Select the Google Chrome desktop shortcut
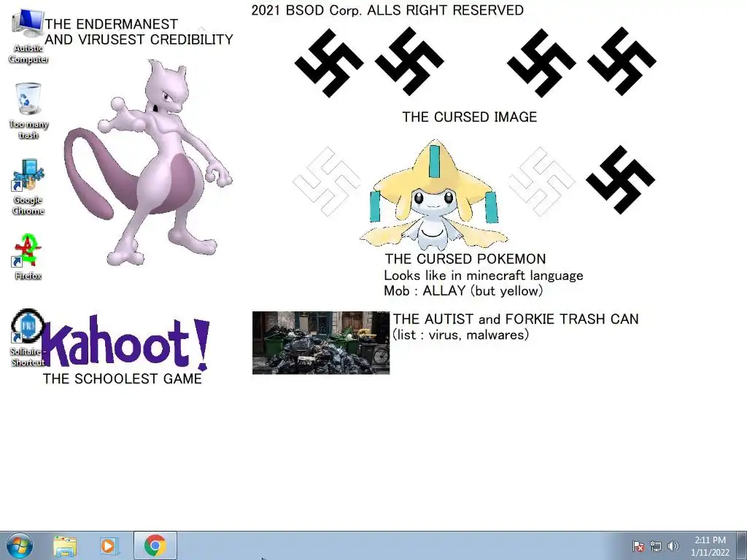Screen dimensions: 747x560 pos(28,187)
